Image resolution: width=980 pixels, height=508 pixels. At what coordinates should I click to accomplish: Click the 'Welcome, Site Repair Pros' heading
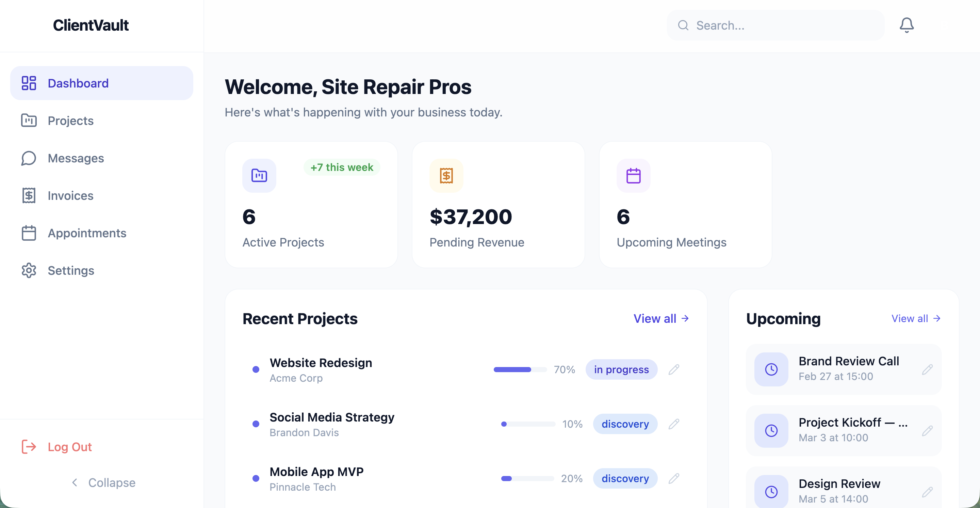coord(348,86)
